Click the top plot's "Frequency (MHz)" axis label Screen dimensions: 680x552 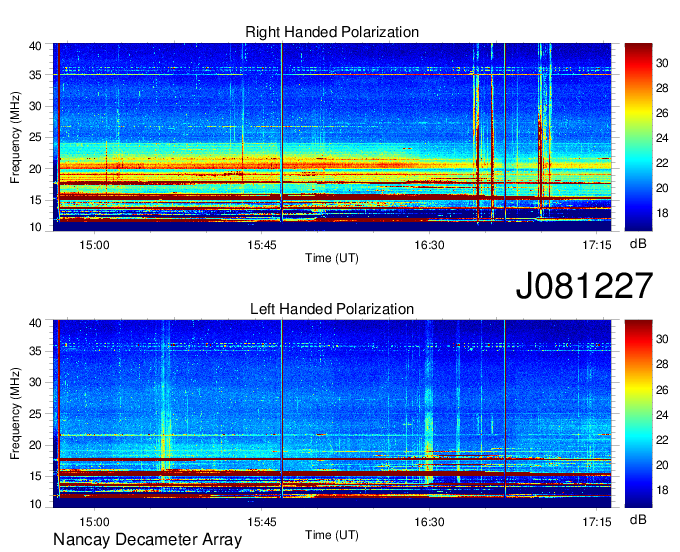(x=15, y=137)
